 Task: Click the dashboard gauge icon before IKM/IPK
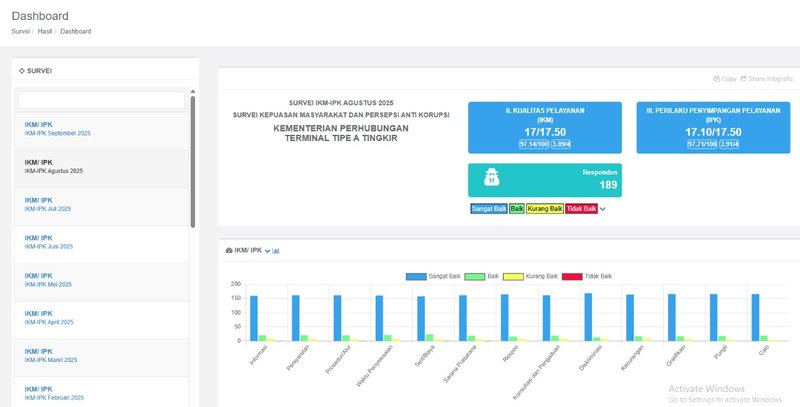(x=230, y=250)
